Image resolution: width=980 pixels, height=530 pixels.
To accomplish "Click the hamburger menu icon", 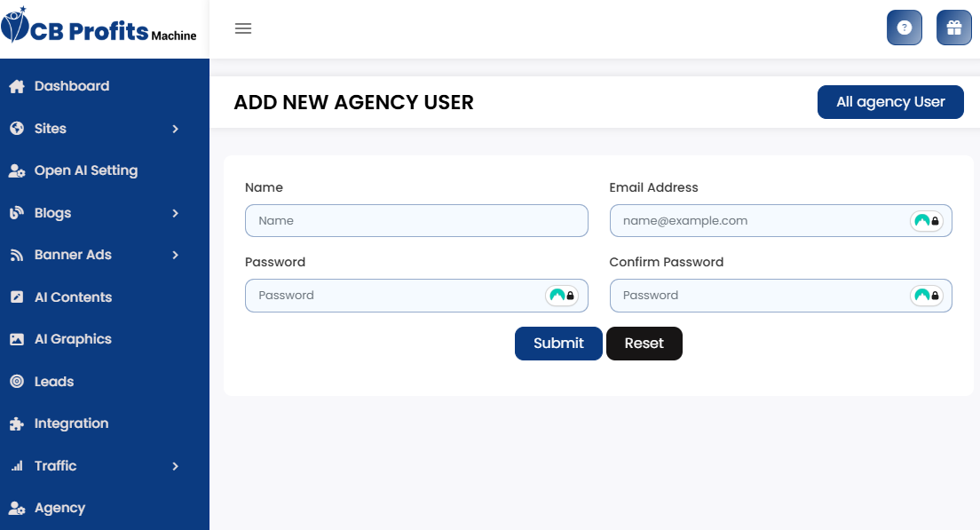I will point(243,28).
